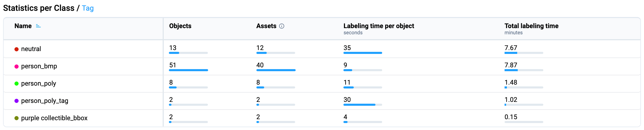The image size is (644, 130).
Task: Select the person_poly_tag class name
Action: [45, 101]
